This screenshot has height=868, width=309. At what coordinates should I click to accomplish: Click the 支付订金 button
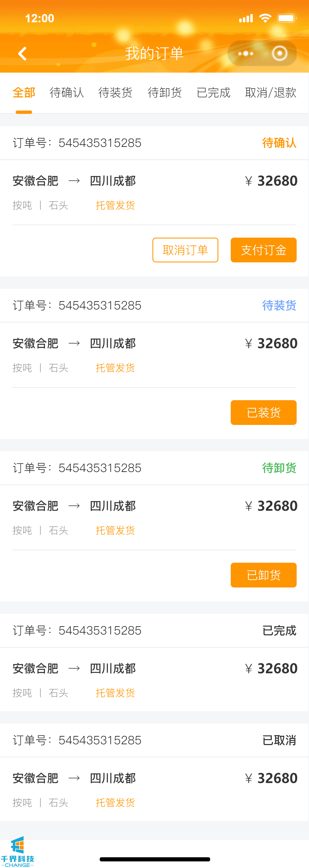coord(264,250)
